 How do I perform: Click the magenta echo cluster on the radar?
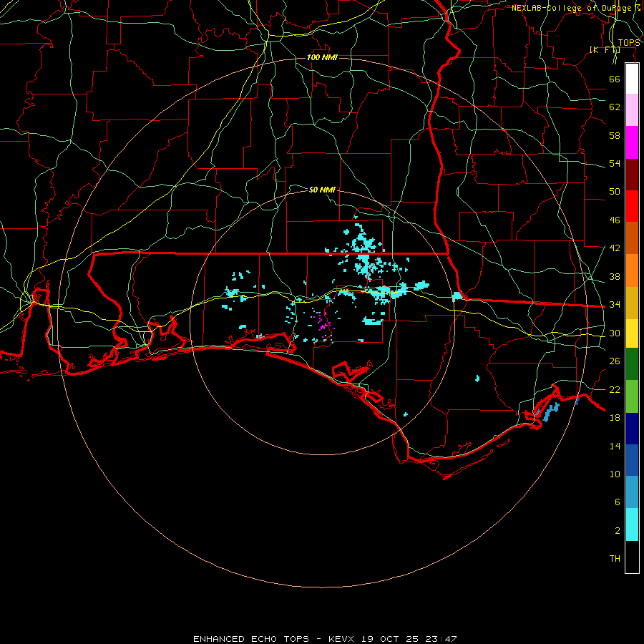(323, 323)
